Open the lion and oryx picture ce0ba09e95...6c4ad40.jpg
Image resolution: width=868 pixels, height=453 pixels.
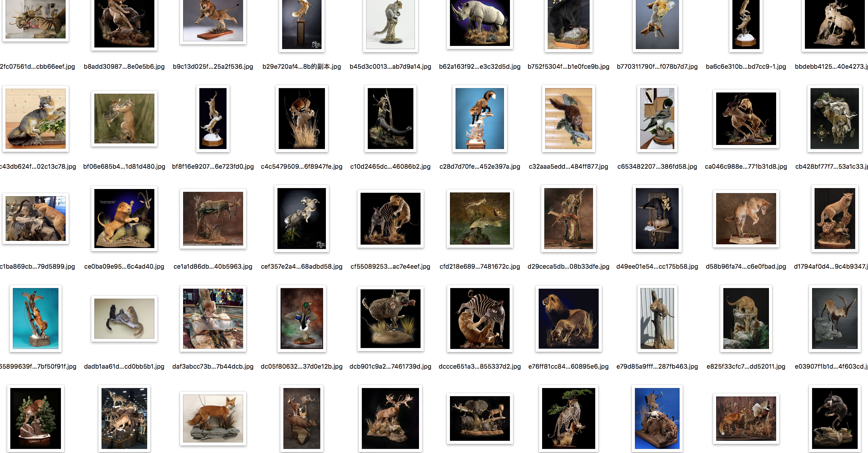coord(124,219)
